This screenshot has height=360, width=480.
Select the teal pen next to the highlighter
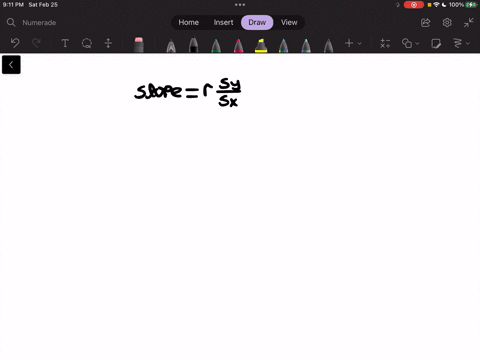[x=283, y=46]
